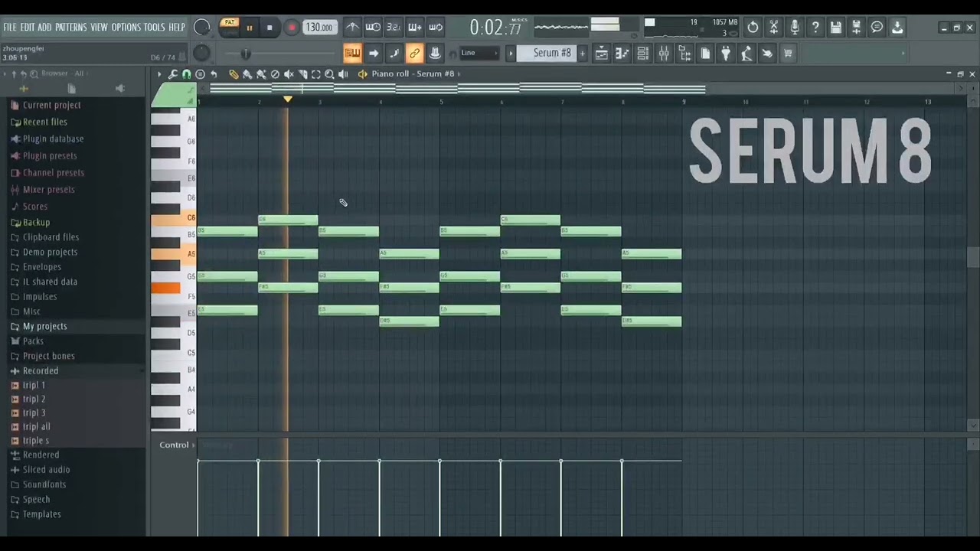This screenshot has width=980, height=551.
Task: Select the piano roll zoom magnifier tool
Action: click(330, 74)
